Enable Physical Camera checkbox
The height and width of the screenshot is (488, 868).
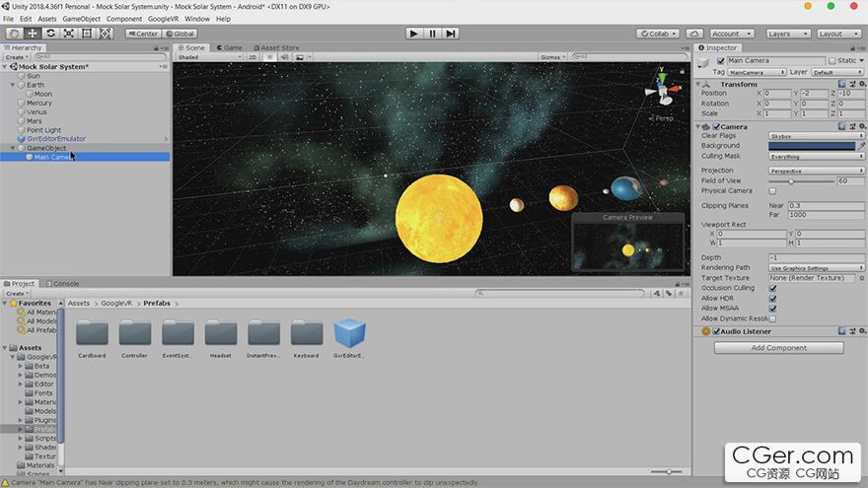click(772, 191)
